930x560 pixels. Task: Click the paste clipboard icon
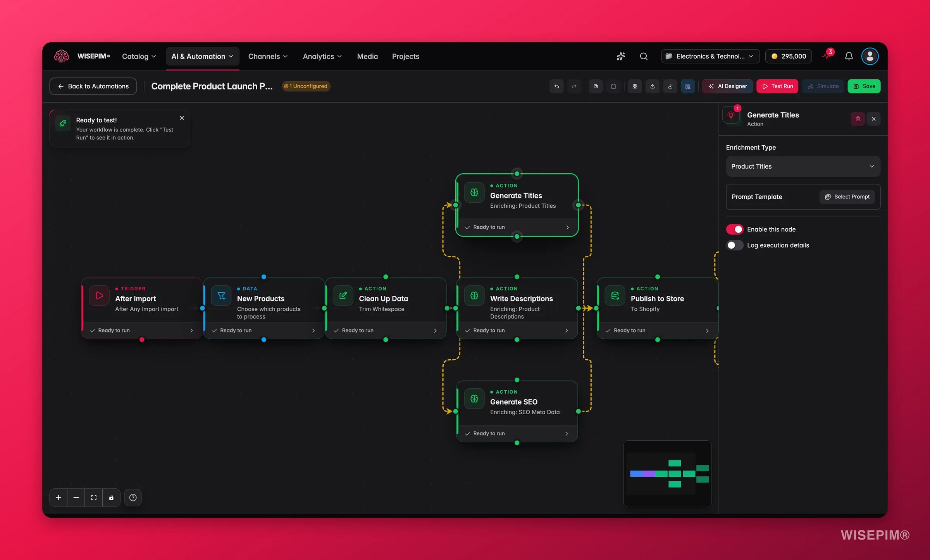pyautogui.click(x=613, y=86)
